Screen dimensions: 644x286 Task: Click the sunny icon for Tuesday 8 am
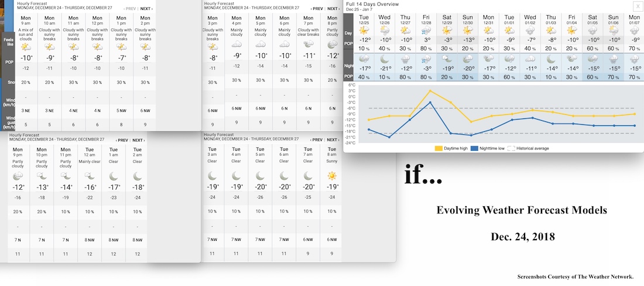click(332, 176)
